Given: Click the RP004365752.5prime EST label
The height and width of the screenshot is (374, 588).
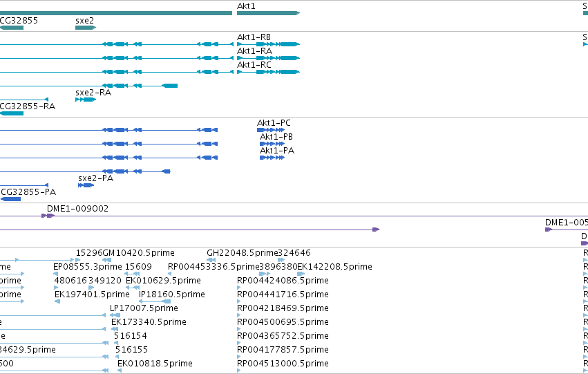Looking at the screenshot, I should pyautogui.click(x=283, y=336).
